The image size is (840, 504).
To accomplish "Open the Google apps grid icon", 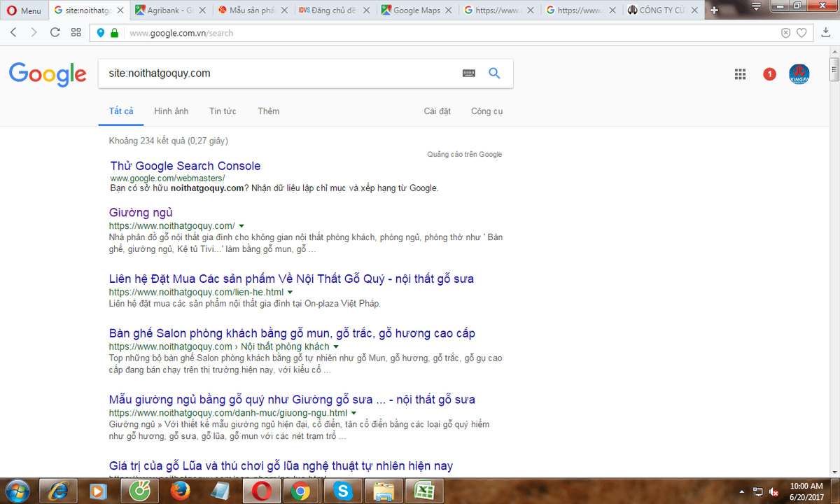I will pyautogui.click(x=740, y=74).
